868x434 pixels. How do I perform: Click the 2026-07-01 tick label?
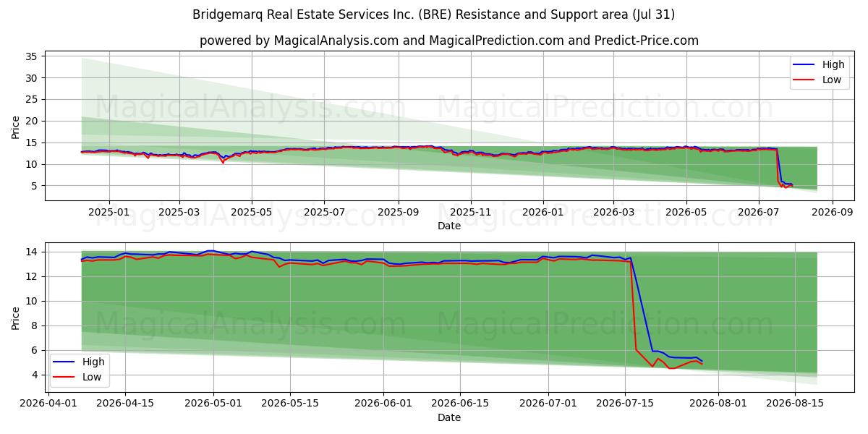[x=548, y=403]
